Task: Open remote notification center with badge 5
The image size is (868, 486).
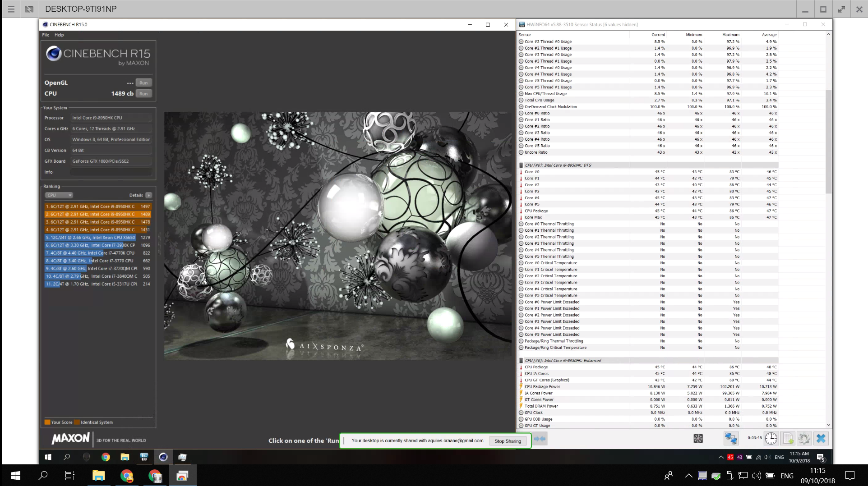Action: pos(821,458)
